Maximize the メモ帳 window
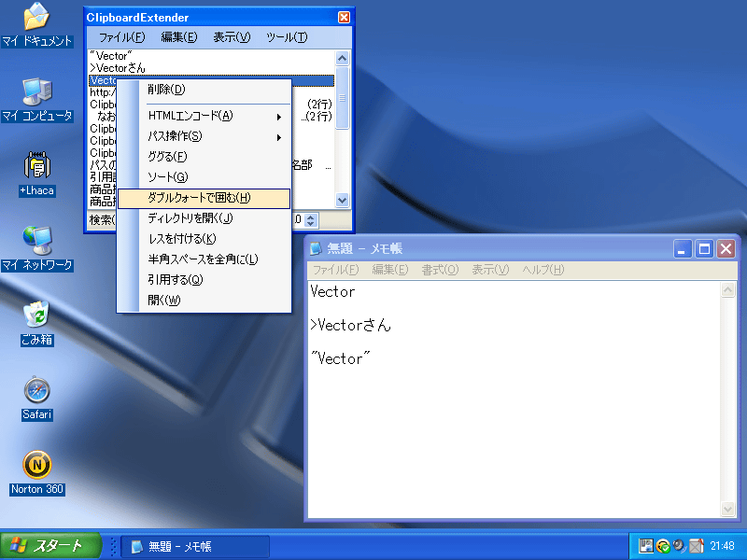 coord(704,248)
